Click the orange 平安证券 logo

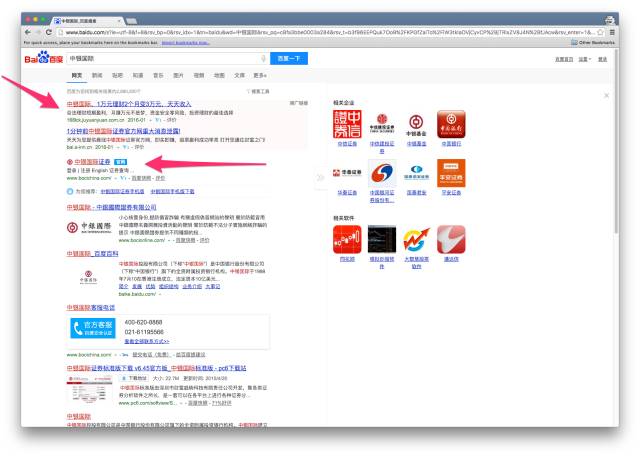pos(451,173)
